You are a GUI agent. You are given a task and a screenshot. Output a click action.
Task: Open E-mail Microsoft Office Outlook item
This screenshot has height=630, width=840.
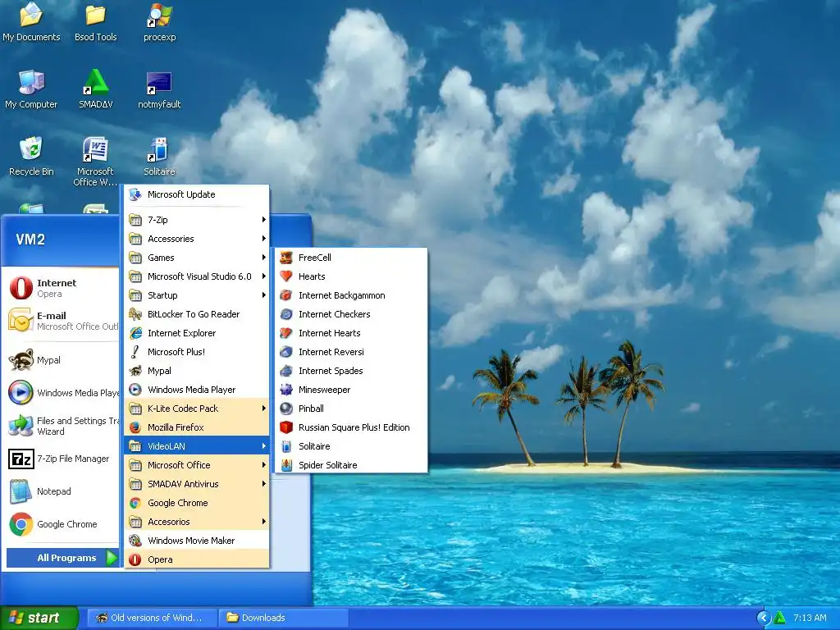62,321
